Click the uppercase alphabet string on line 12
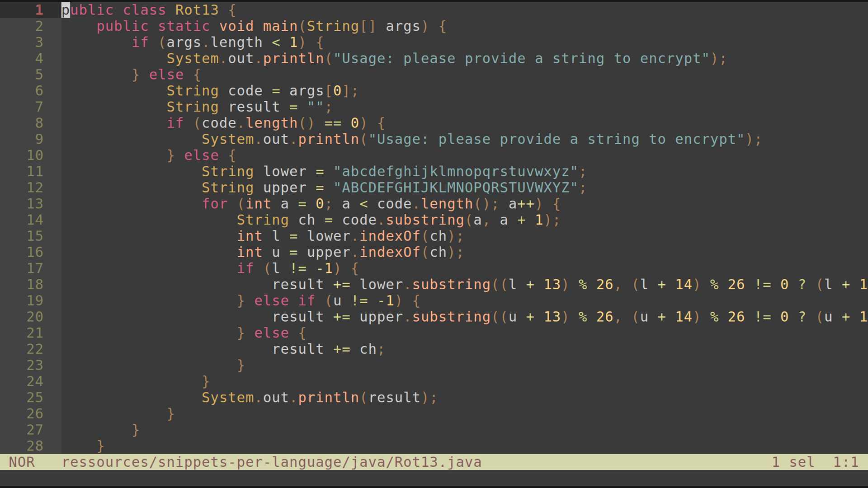This screenshot has width=868, height=488. pyautogui.click(x=459, y=188)
